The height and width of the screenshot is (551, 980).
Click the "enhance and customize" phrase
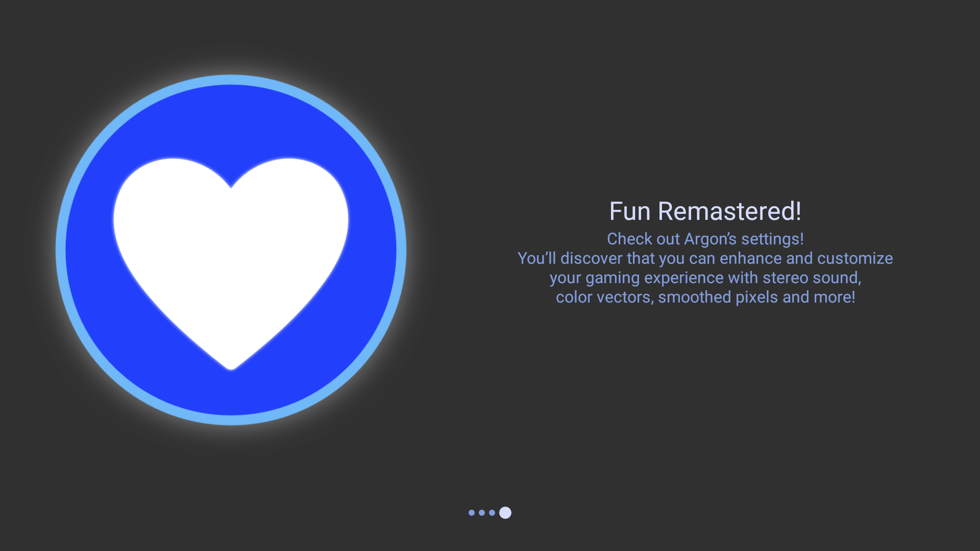tap(806, 258)
